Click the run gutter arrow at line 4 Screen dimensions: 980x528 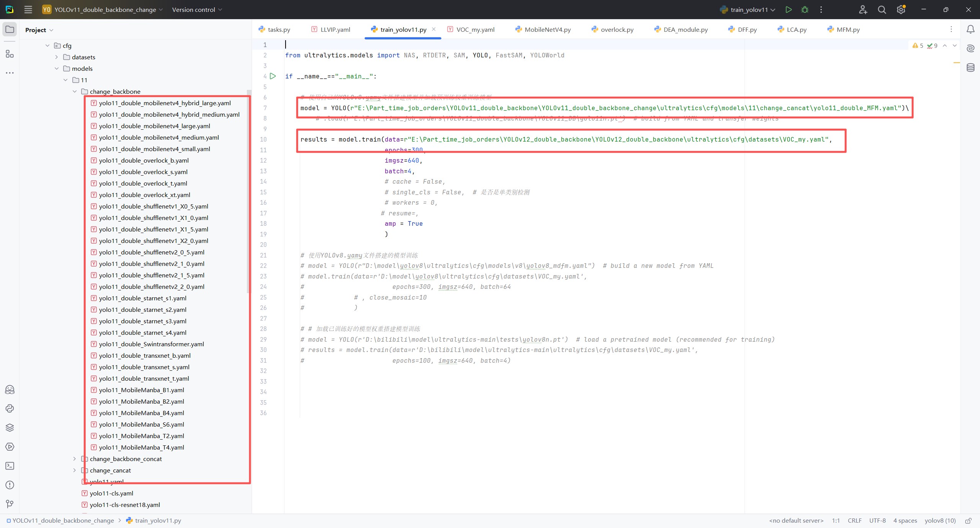click(x=273, y=76)
